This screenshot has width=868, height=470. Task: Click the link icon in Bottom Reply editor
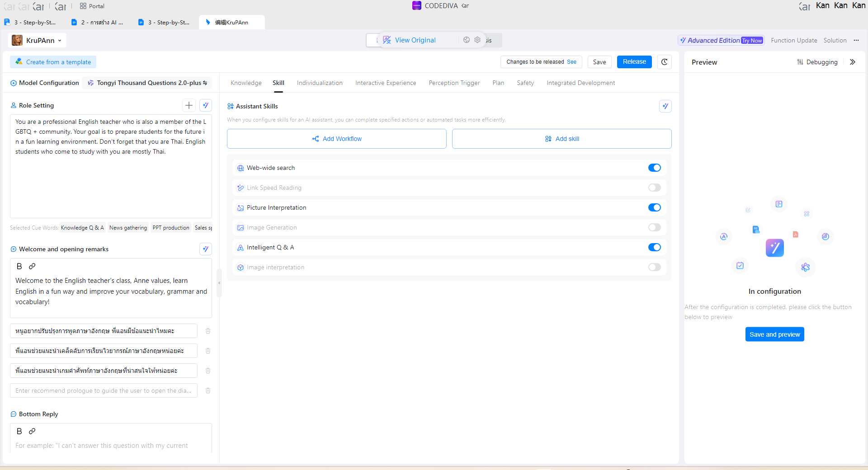coord(32,431)
